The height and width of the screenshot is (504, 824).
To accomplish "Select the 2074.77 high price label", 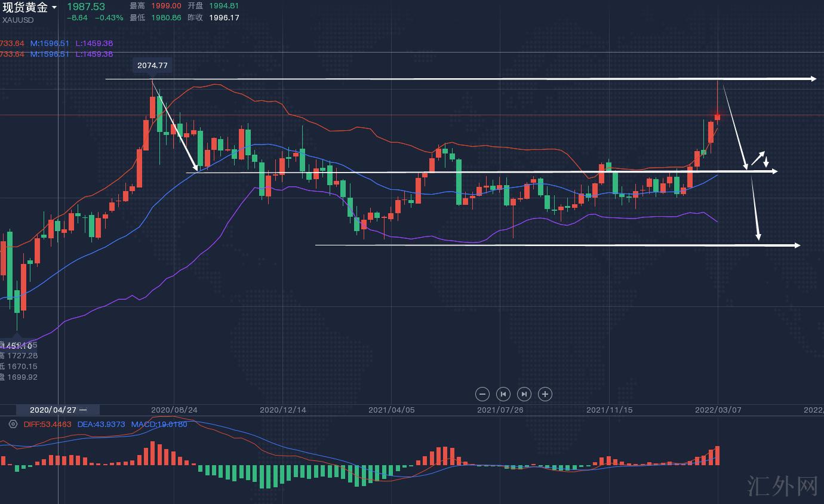I will 152,66.
